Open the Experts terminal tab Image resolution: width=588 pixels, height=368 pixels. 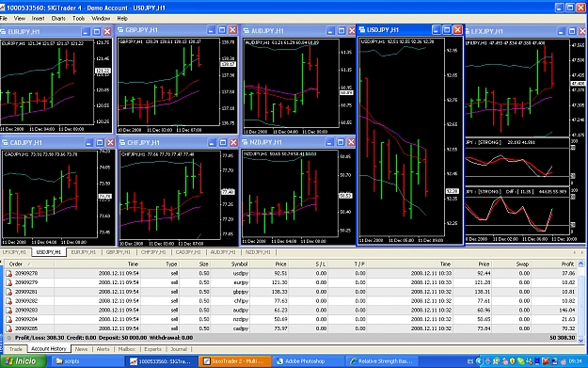tap(153, 349)
